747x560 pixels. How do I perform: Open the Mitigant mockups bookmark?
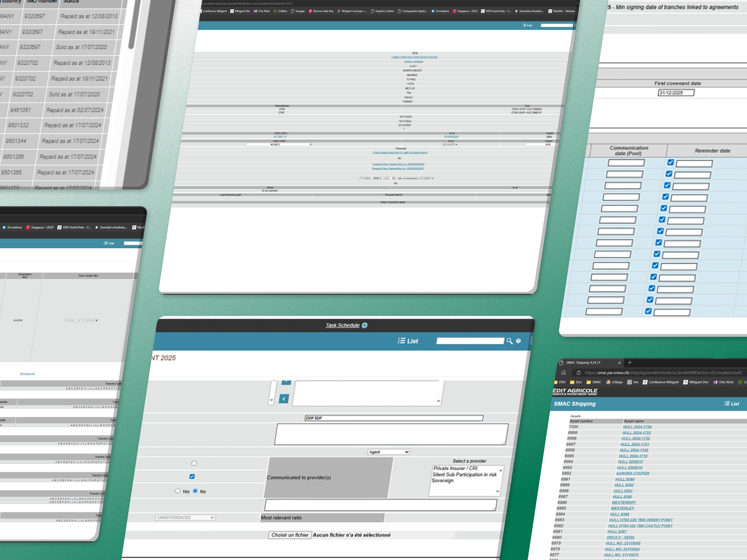pyautogui.click(x=352, y=11)
